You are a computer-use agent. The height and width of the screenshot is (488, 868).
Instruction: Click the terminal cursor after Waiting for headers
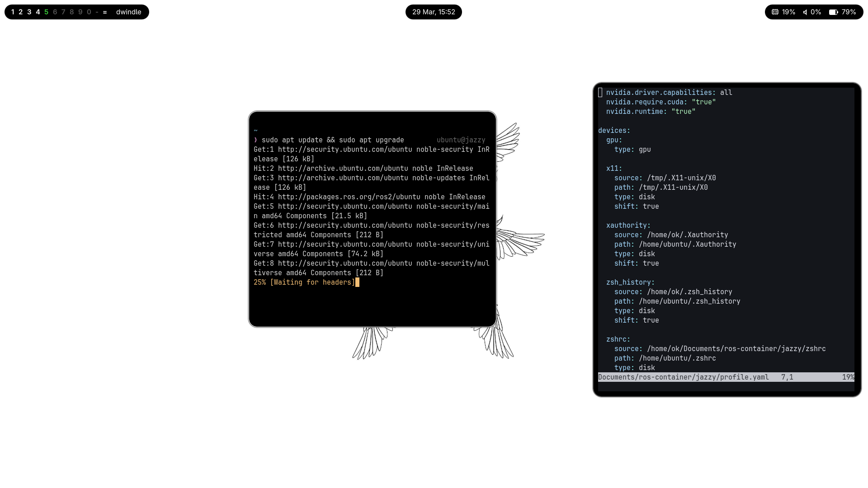[357, 282]
